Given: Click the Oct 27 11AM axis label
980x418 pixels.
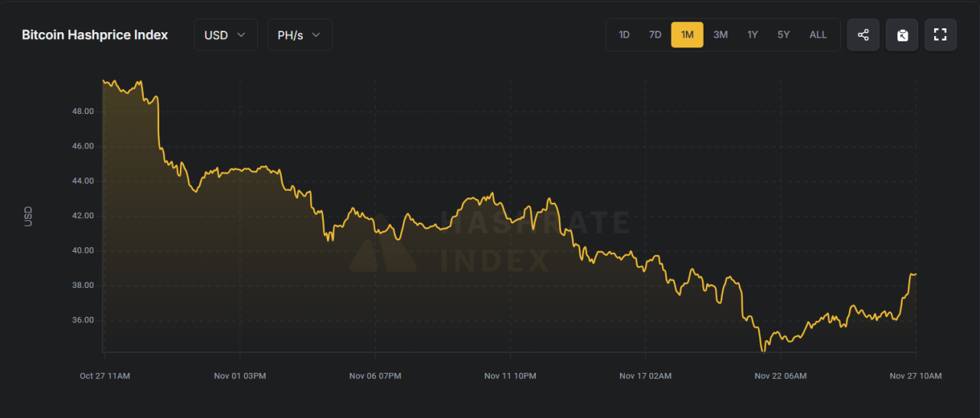Looking at the screenshot, I should tap(104, 376).
